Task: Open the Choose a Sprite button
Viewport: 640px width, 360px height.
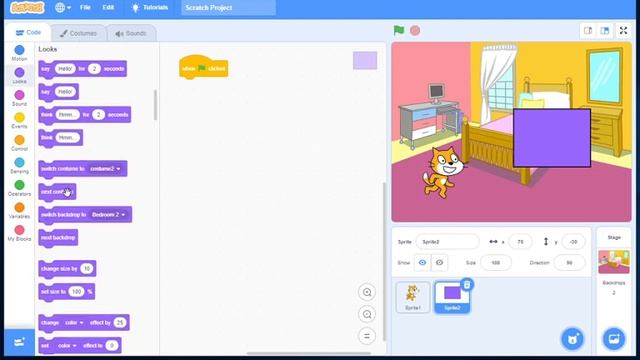Action: 573,339
